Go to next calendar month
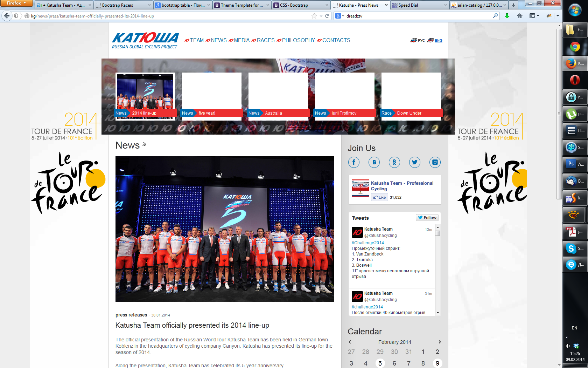The image size is (588, 368). 440,342
